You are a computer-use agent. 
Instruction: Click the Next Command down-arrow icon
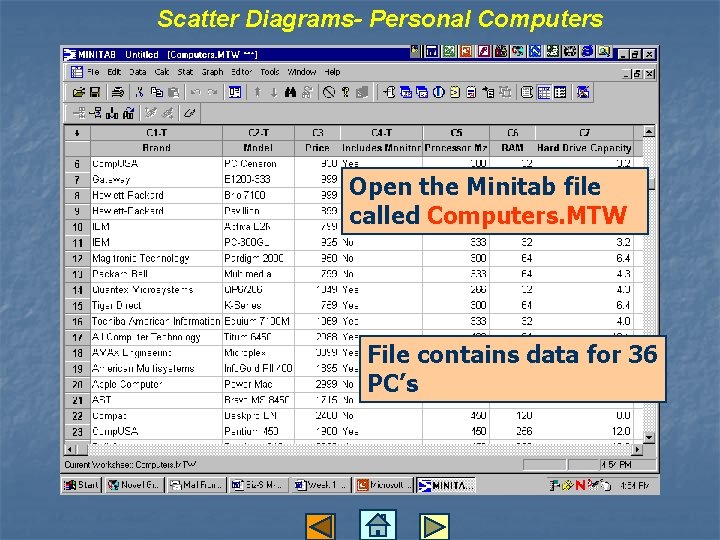pyautogui.click(x=274, y=93)
